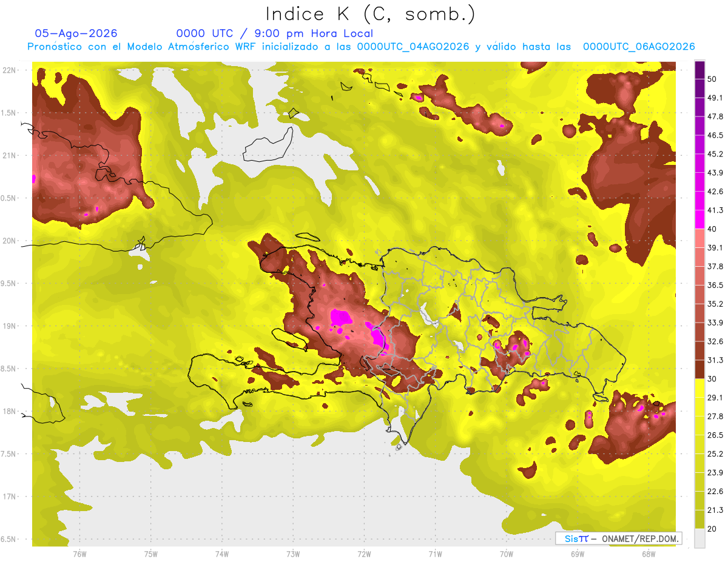Click the dark purple legend swatch above 50
The width and height of the screenshot is (728, 562).
point(699,70)
